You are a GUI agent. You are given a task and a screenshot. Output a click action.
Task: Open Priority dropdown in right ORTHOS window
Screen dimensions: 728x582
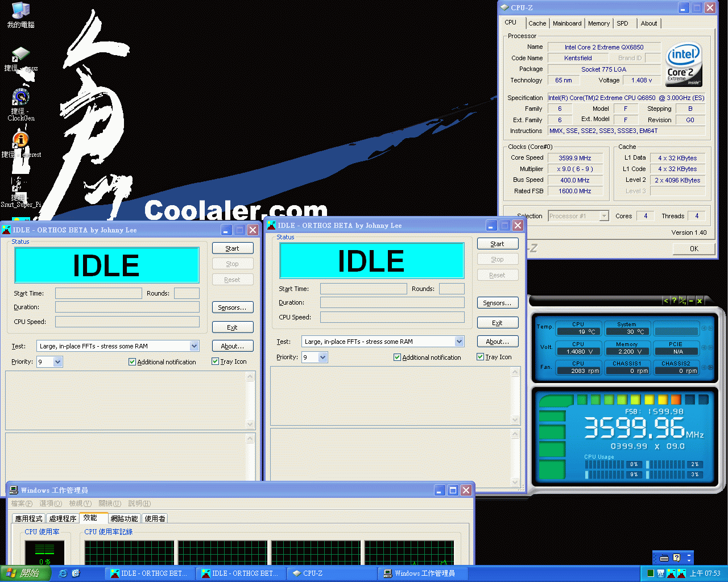[x=322, y=357]
